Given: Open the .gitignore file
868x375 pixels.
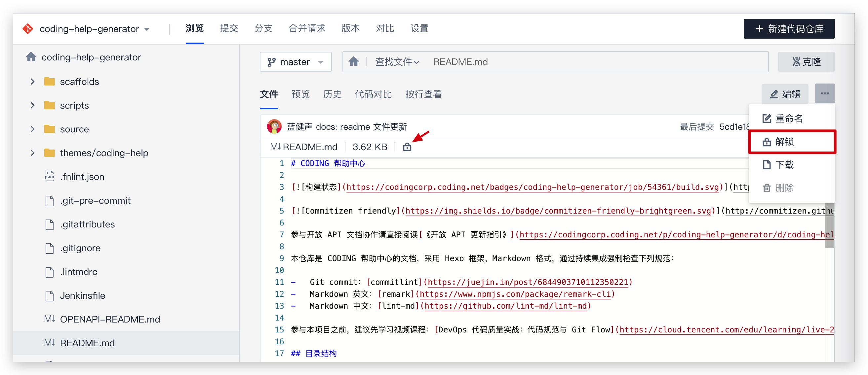Looking at the screenshot, I should coord(80,248).
